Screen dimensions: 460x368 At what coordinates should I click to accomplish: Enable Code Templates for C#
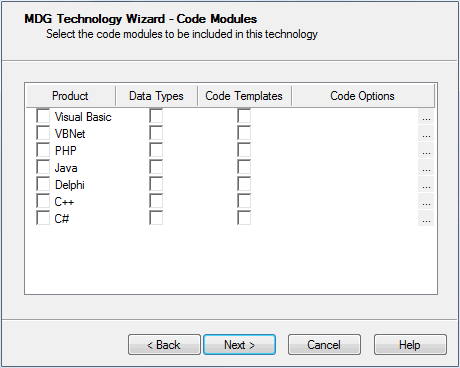pos(244,218)
